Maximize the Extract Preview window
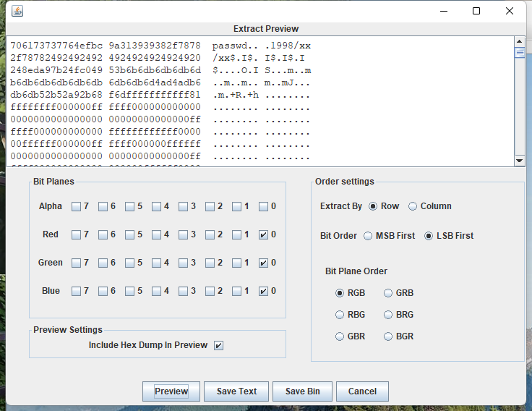 click(476, 11)
